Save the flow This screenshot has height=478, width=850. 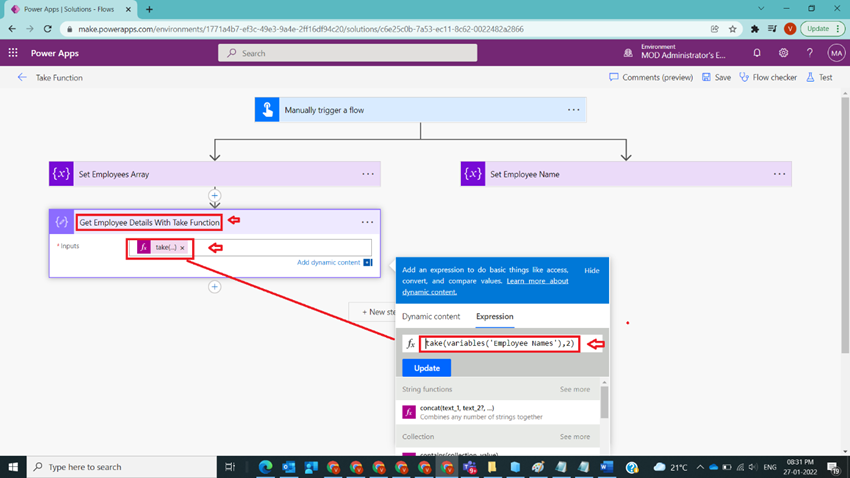click(716, 77)
